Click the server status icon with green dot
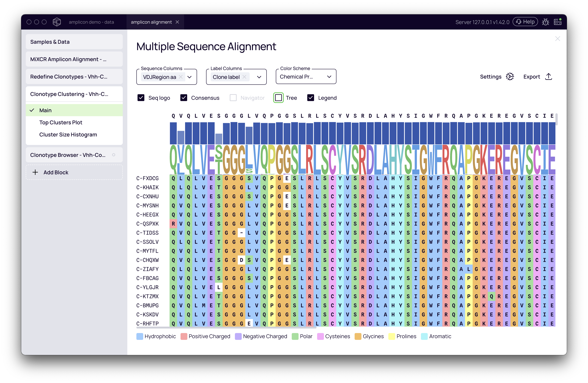Viewport: 588px width, 383px height. coord(558,22)
